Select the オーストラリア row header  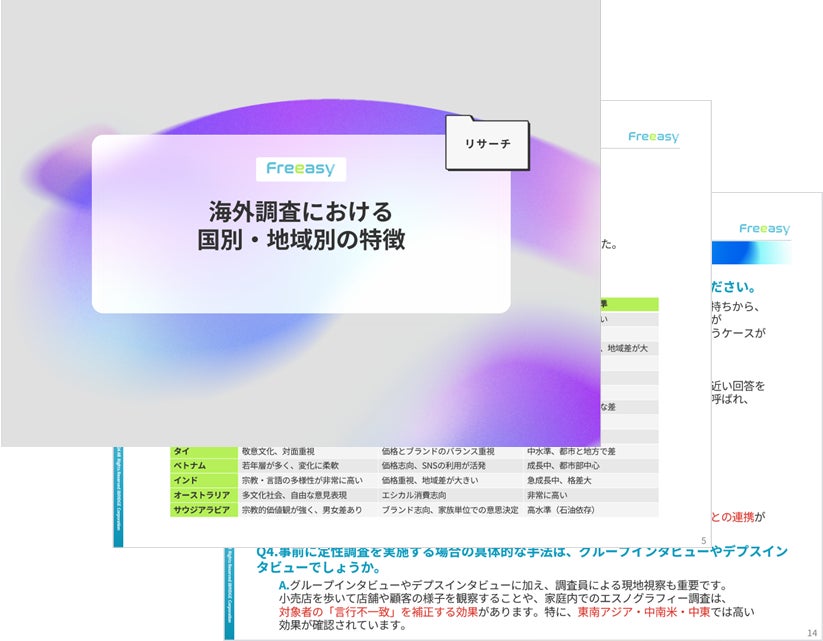204,495
